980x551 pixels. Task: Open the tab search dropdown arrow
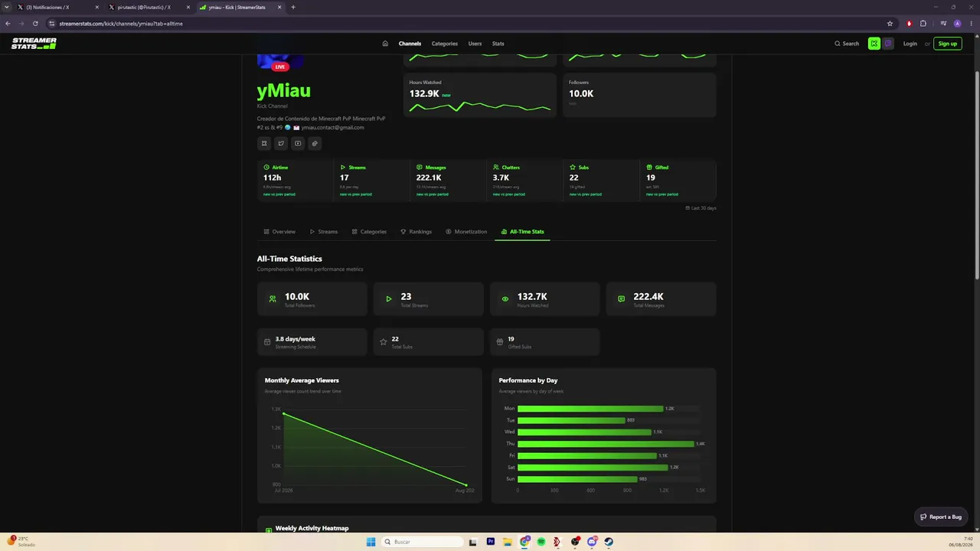point(8,7)
